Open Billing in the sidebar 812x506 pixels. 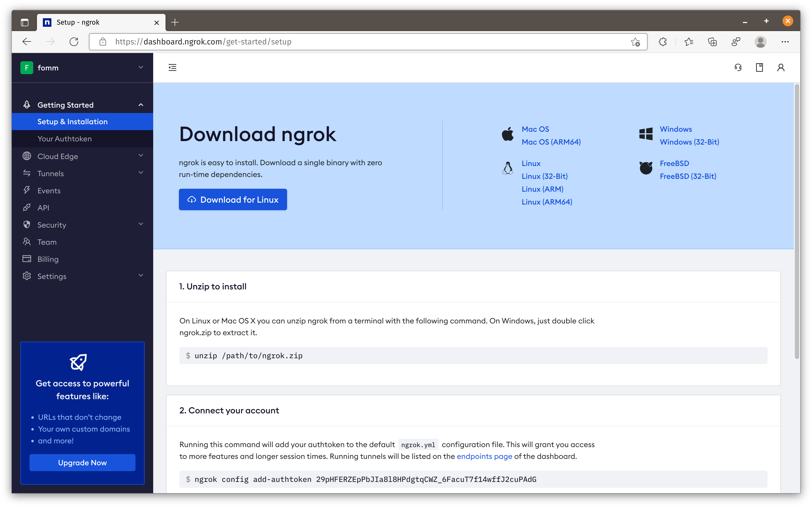pos(48,259)
